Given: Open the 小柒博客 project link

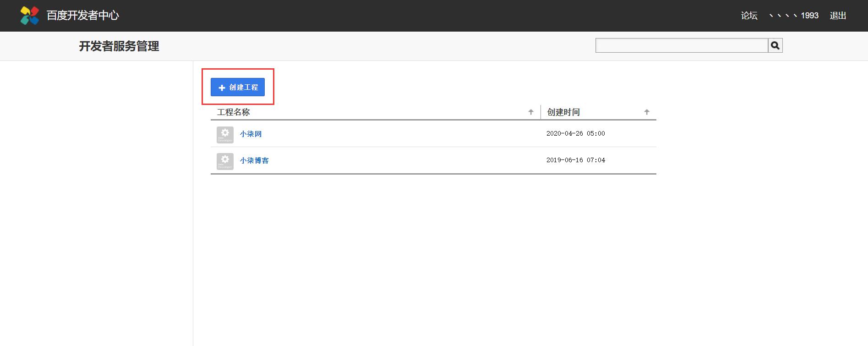Looking at the screenshot, I should (x=254, y=160).
